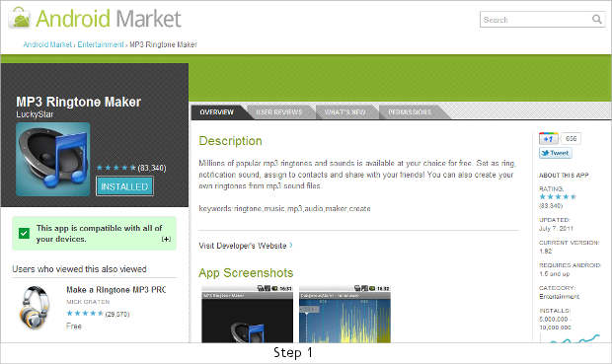Click the search magnifier icon
The width and height of the screenshot is (612, 364).
[x=597, y=19]
